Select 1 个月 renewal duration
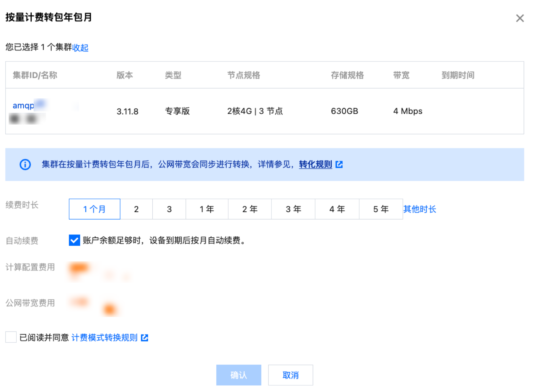534x392 pixels. pyautogui.click(x=94, y=209)
